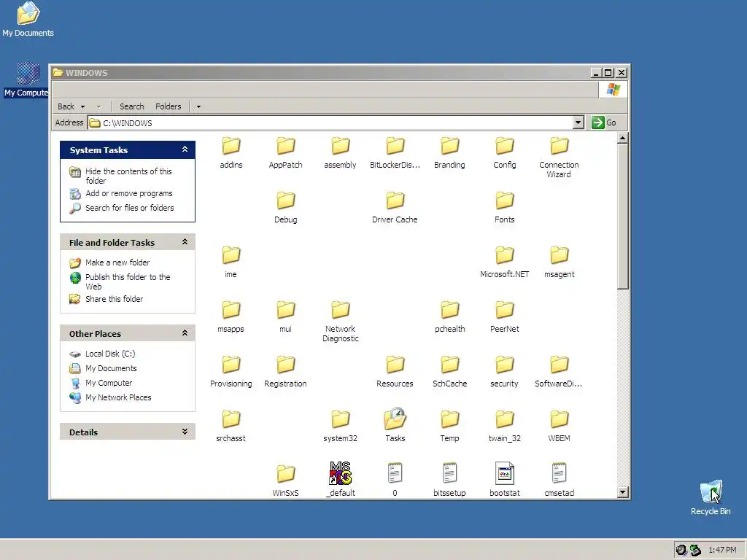This screenshot has width=747, height=560.
Task: Click the vertical scrollbar thumb
Action: coord(623,216)
